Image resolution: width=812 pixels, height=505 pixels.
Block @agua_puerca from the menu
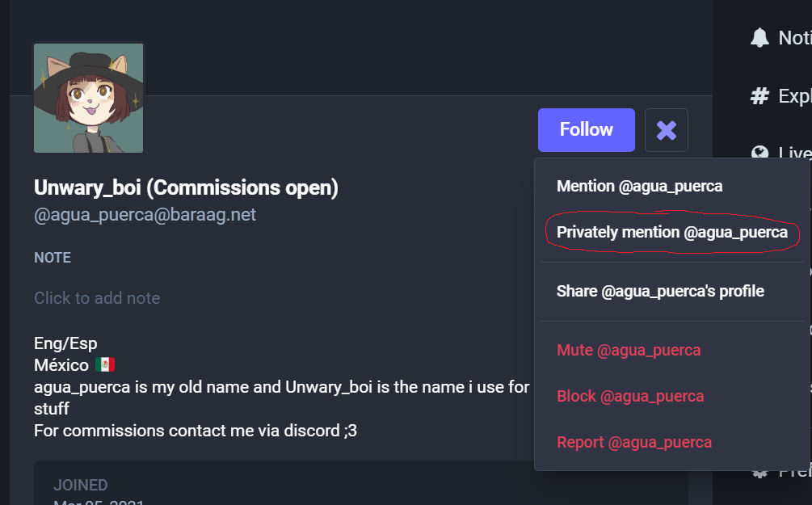coord(630,396)
